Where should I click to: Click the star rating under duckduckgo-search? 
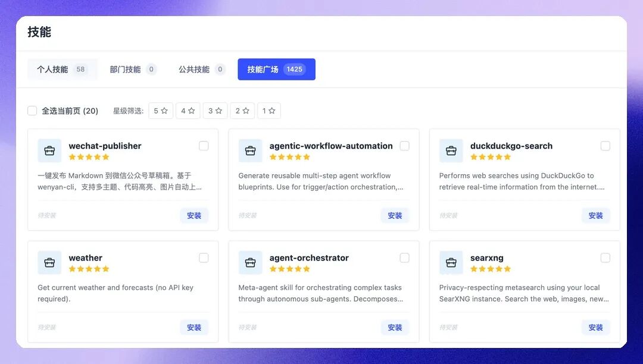tap(491, 157)
